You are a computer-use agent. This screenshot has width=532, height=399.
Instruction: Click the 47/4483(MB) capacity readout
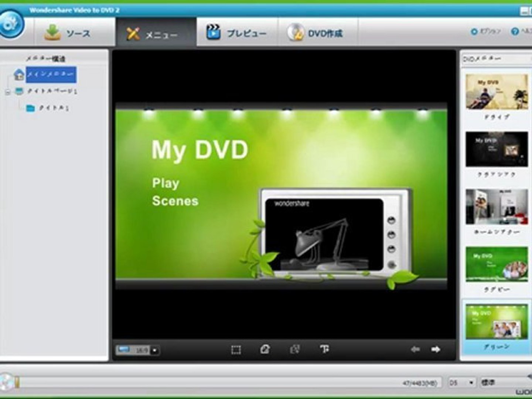pos(420,383)
